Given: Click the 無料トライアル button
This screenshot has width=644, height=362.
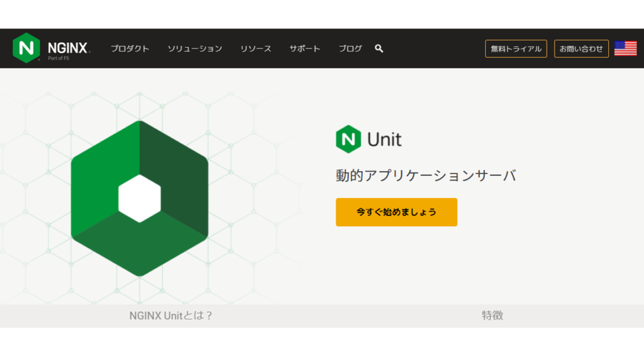Looking at the screenshot, I should coord(516,48).
